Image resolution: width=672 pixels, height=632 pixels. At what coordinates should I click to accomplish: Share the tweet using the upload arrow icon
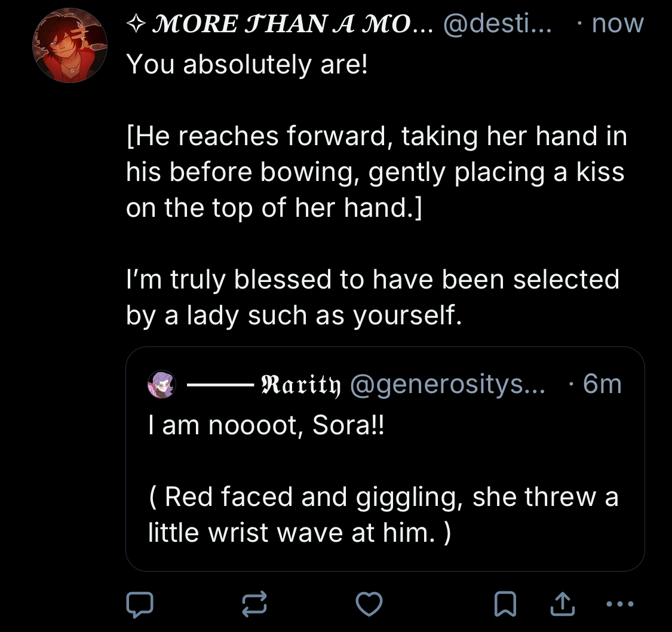[x=561, y=605]
